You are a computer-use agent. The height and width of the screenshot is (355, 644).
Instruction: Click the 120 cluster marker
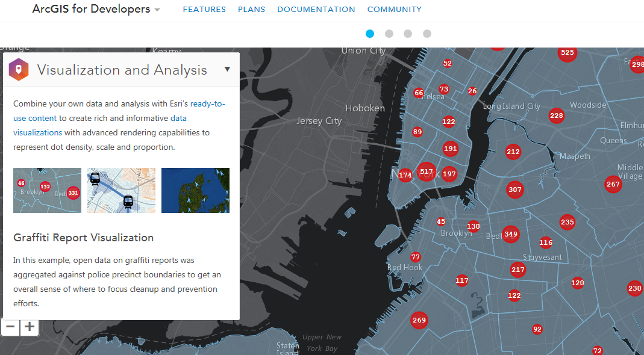tap(578, 283)
